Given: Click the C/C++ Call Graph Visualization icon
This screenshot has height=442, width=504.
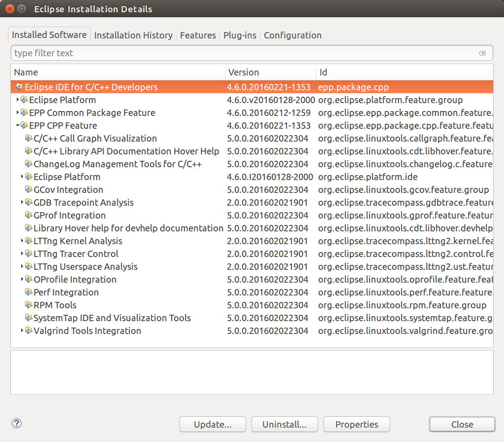Looking at the screenshot, I should [x=29, y=138].
